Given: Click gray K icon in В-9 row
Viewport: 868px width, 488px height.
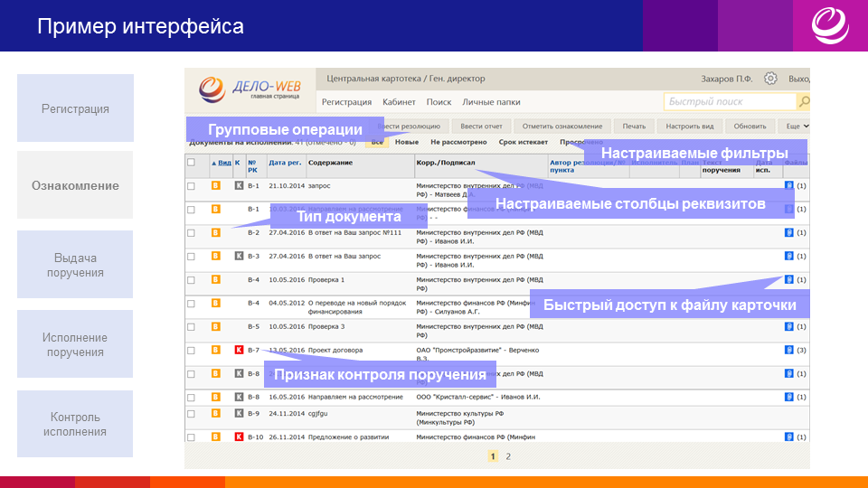Looking at the screenshot, I should click(239, 413).
